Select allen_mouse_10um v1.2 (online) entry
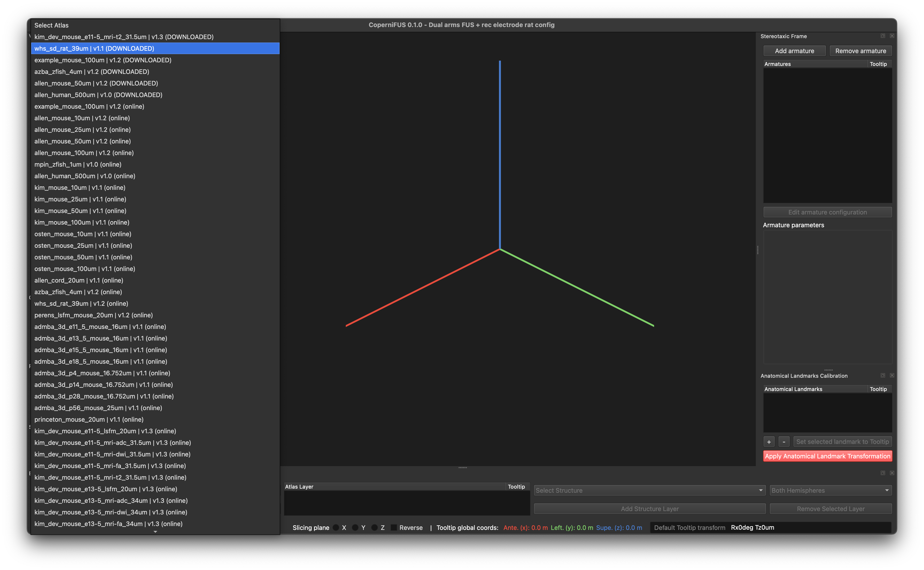The image size is (924, 570). point(155,118)
